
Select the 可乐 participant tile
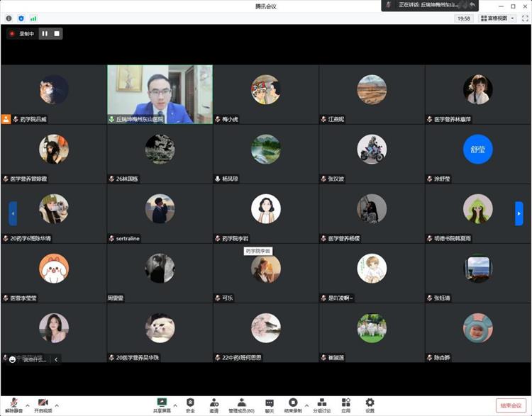(x=266, y=274)
